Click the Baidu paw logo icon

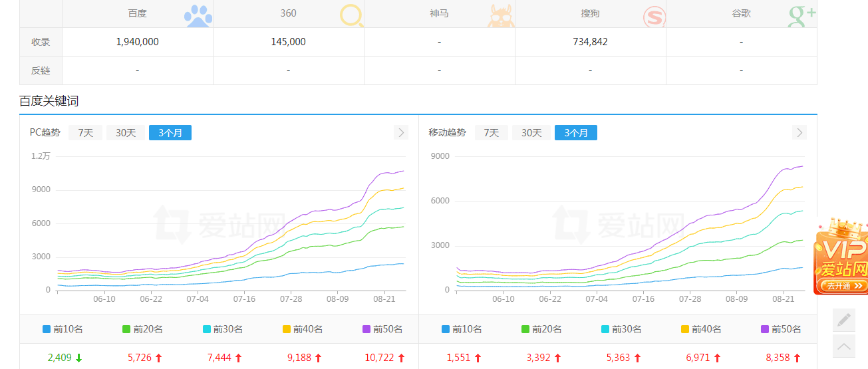point(198,16)
